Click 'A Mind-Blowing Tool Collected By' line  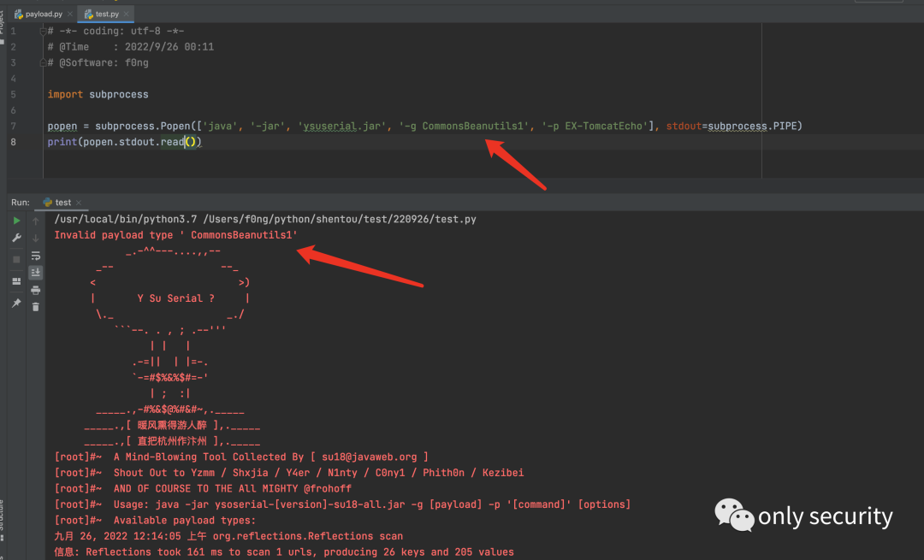pyautogui.click(x=241, y=457)
